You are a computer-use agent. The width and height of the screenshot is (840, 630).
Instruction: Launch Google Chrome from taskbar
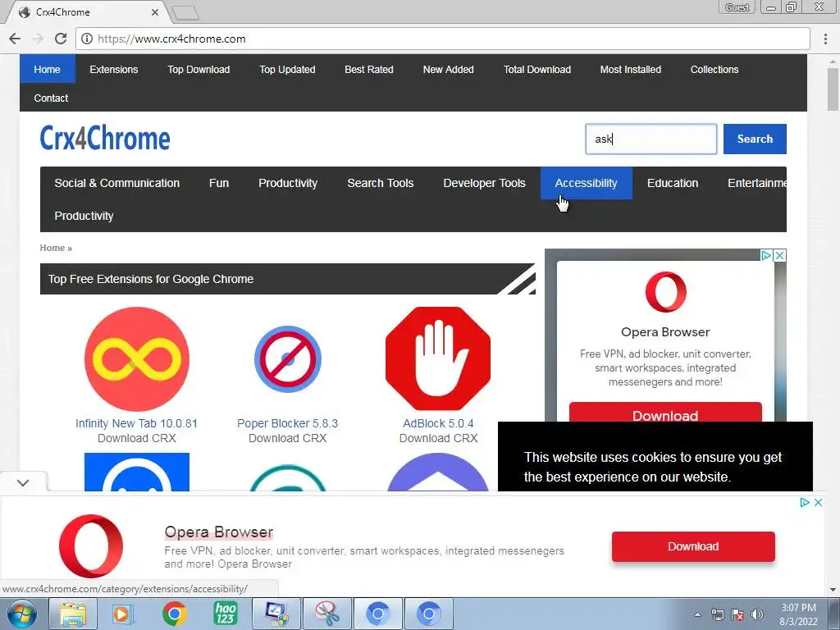[174, 614]
